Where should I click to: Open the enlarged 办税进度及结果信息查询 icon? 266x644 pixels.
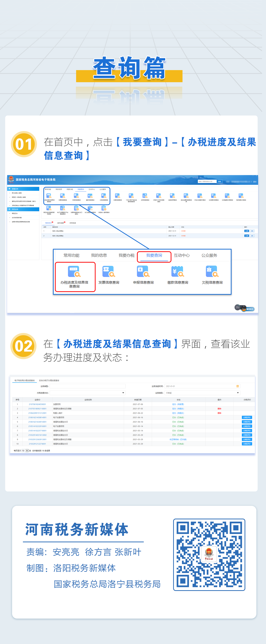point(74,272)
